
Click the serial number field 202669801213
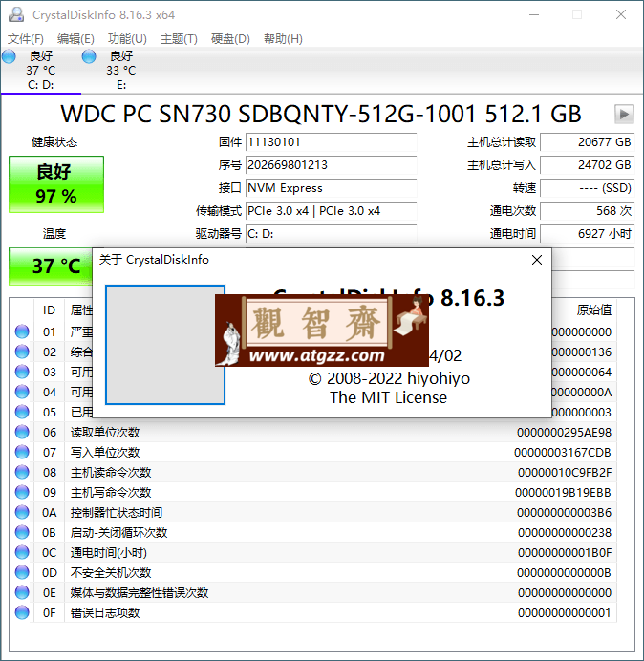click(x=331, y=165)
